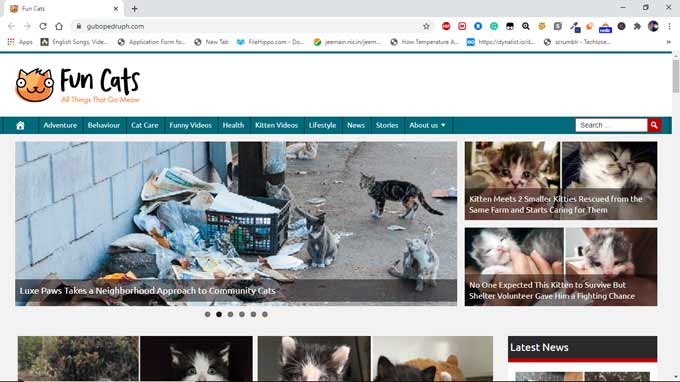The height and width of the screenshot is (382, 680).
Task: Open the Extensions puzzle-piece menu
Action: 637,26
